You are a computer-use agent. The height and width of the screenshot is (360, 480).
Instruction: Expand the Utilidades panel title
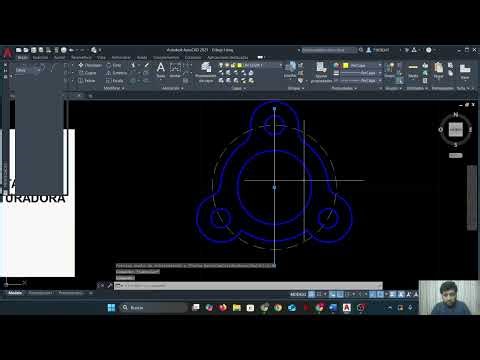417,88
